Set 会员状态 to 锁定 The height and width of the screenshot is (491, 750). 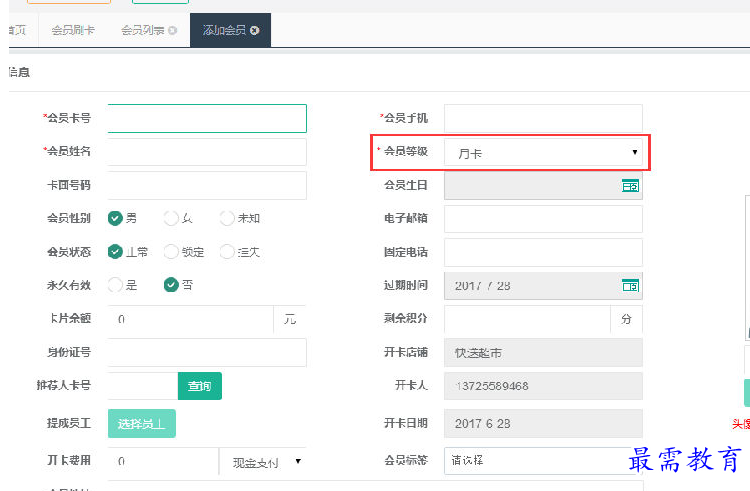[x=171, y=251]
